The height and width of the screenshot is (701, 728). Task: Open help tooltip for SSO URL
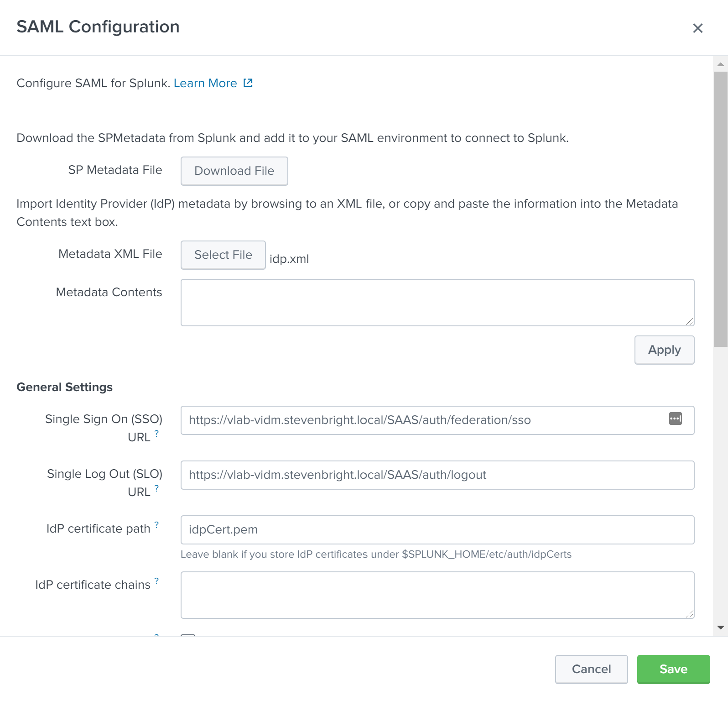[x=156, y=433]
